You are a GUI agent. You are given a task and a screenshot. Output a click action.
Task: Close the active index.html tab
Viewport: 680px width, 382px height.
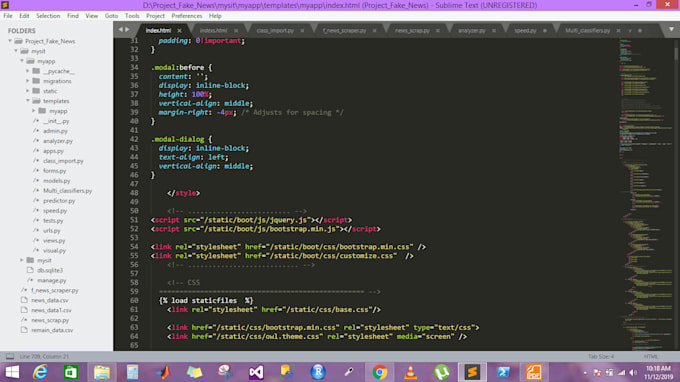click(x=179, y=30)
